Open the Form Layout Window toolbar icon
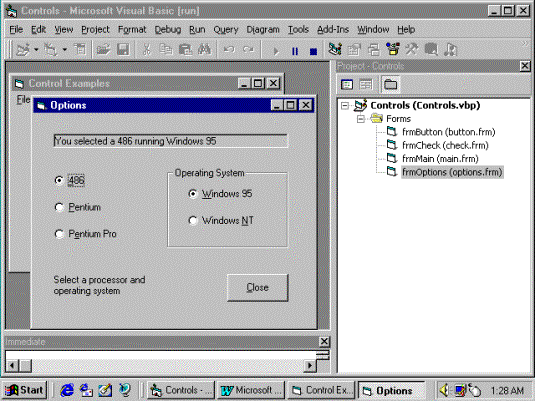535x401 pixels. coord(374,50)
